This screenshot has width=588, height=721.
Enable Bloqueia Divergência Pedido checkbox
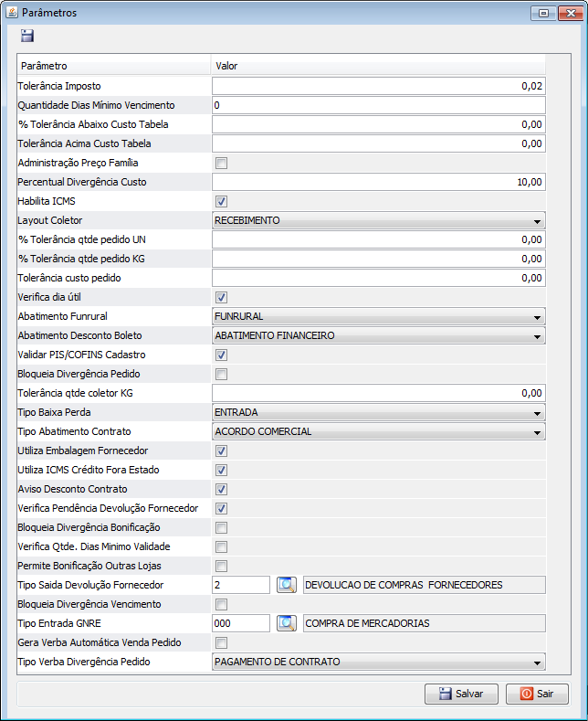pyautogui.click(x=222, y=375)
